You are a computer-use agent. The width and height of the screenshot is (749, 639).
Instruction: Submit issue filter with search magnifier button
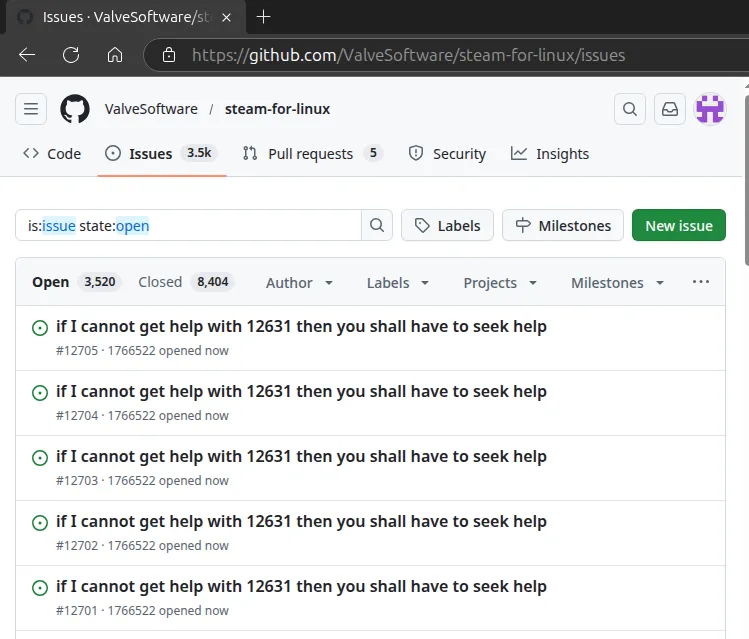tap(377, 225)
